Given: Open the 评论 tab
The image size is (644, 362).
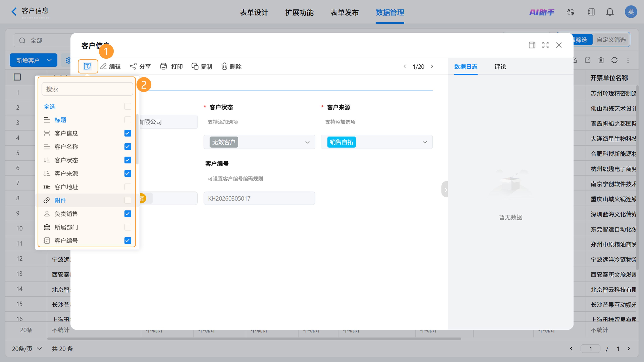Looking at the screenshot, I should [500, 67].
